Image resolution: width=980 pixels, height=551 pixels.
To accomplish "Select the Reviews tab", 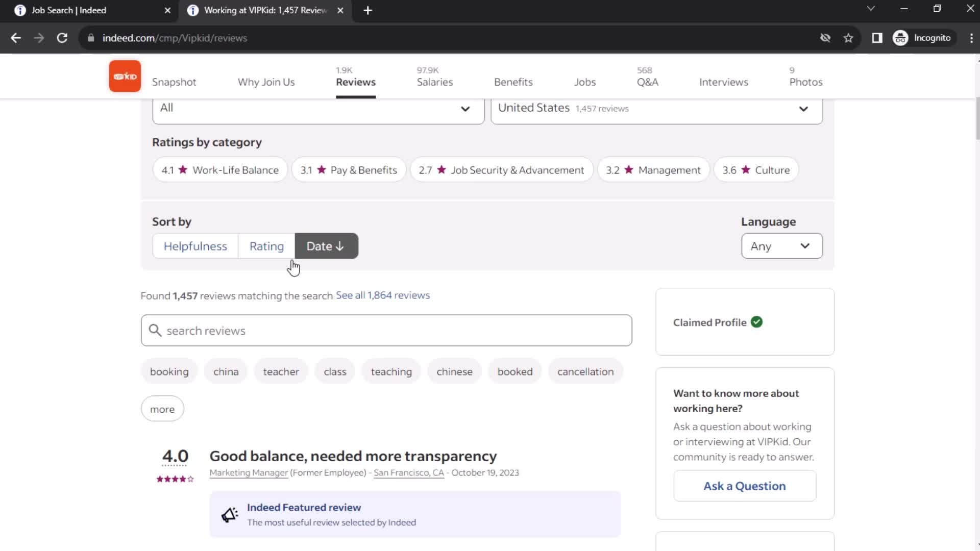I will click(x=356, y=82).
